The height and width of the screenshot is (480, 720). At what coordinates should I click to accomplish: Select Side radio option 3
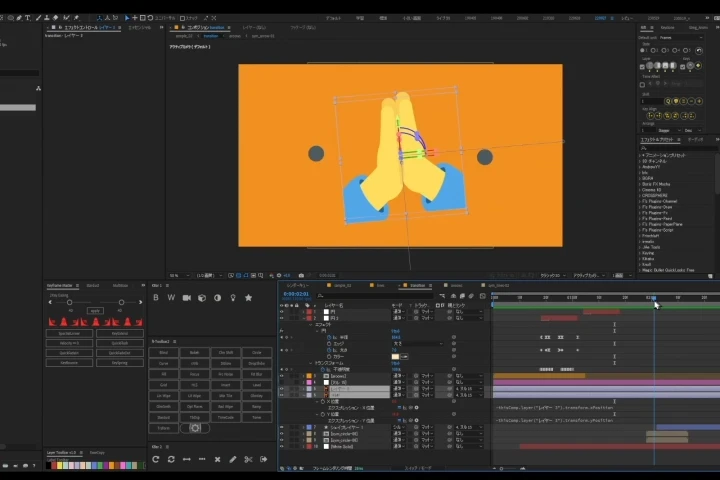click(x=664, y=51)
